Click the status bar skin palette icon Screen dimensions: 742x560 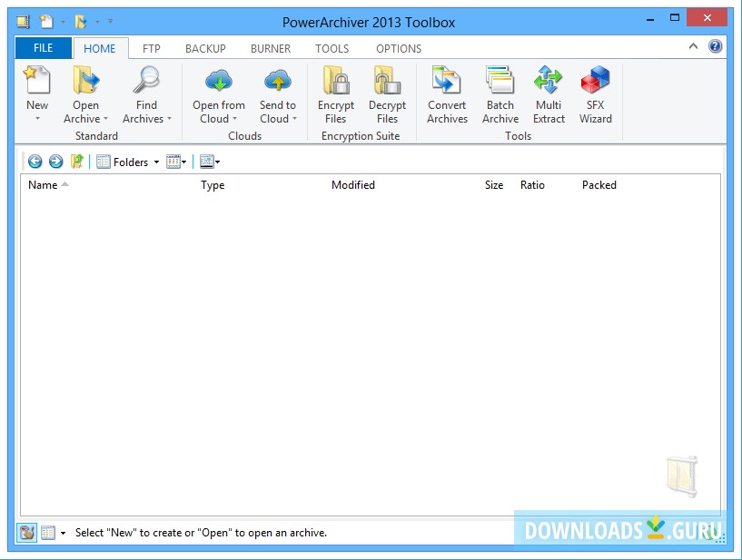27,533
